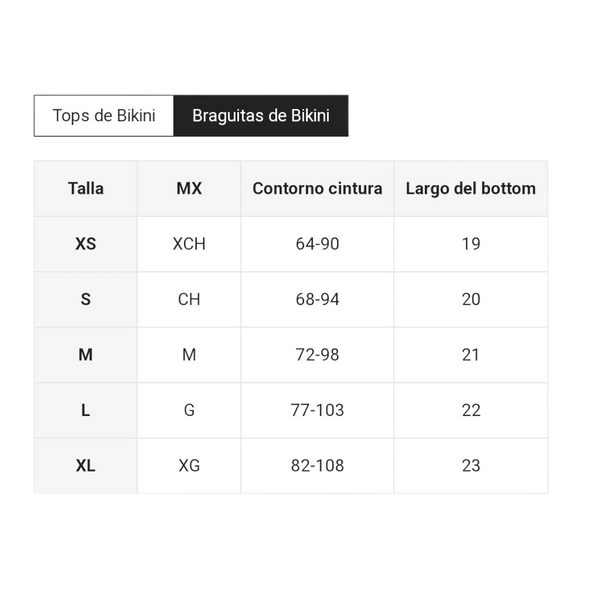The image size is (600, 600).
Task: Switch to Tops de Bikini tab
Action: [x=104, y=116]
